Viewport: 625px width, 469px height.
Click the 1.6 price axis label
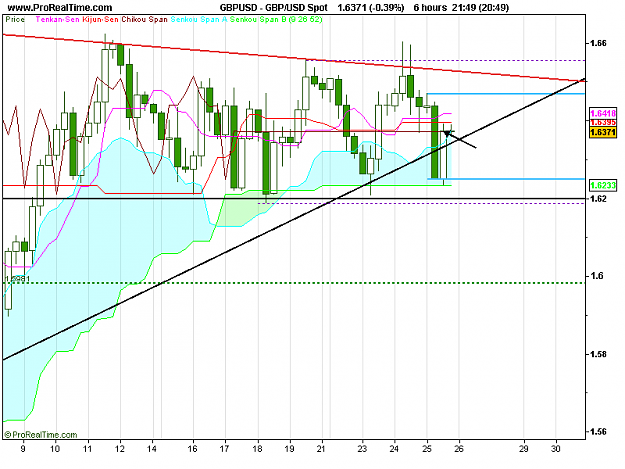tap(596, 276)
